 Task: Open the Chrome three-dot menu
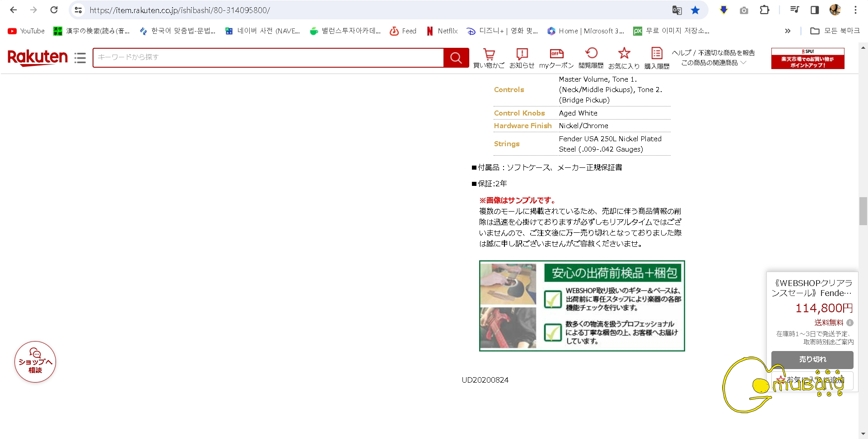point(855,10)
